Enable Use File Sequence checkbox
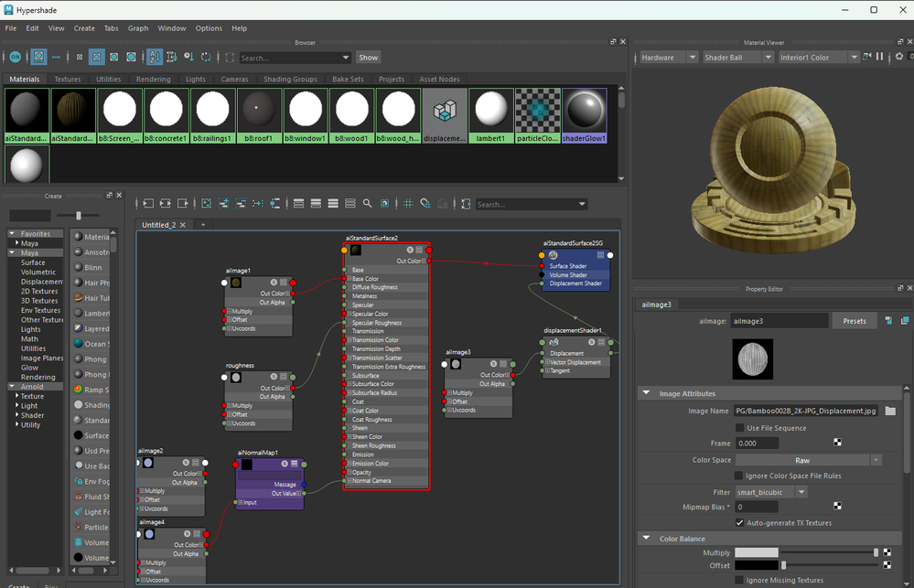Viewport: 914px width, 588px height. pyautogui.click(x=740, y=427)
